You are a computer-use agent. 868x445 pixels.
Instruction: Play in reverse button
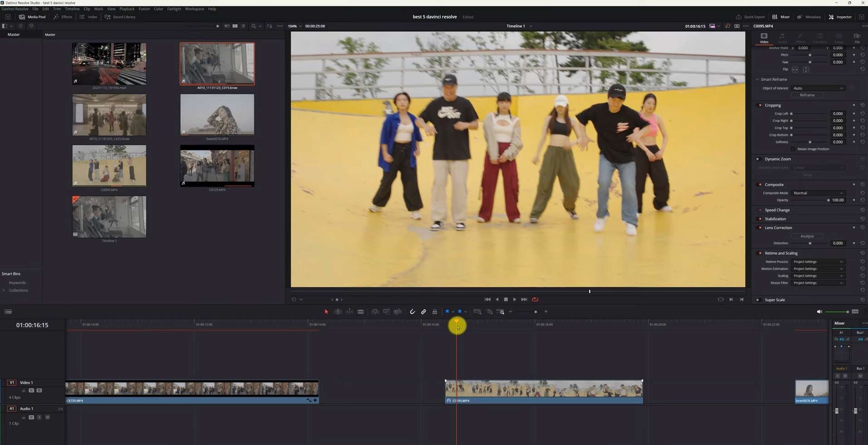497,299
